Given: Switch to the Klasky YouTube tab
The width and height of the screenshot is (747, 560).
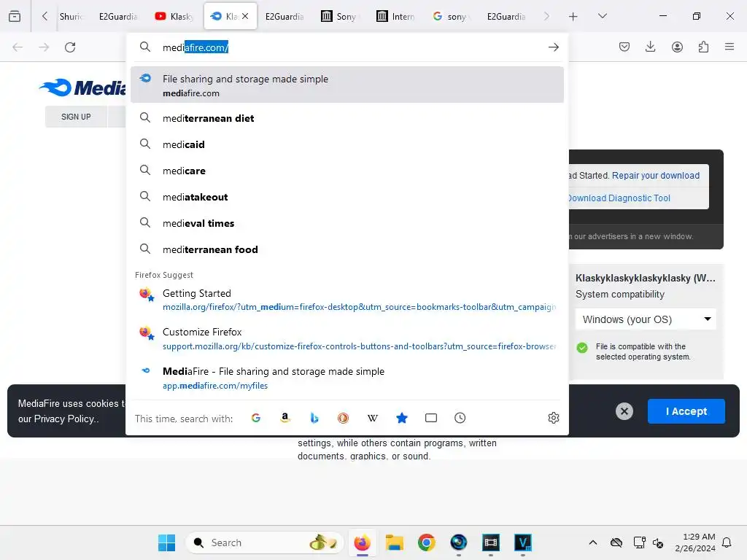Looking at the screenshot, I should pyautogui.click(x=174, y=17).
